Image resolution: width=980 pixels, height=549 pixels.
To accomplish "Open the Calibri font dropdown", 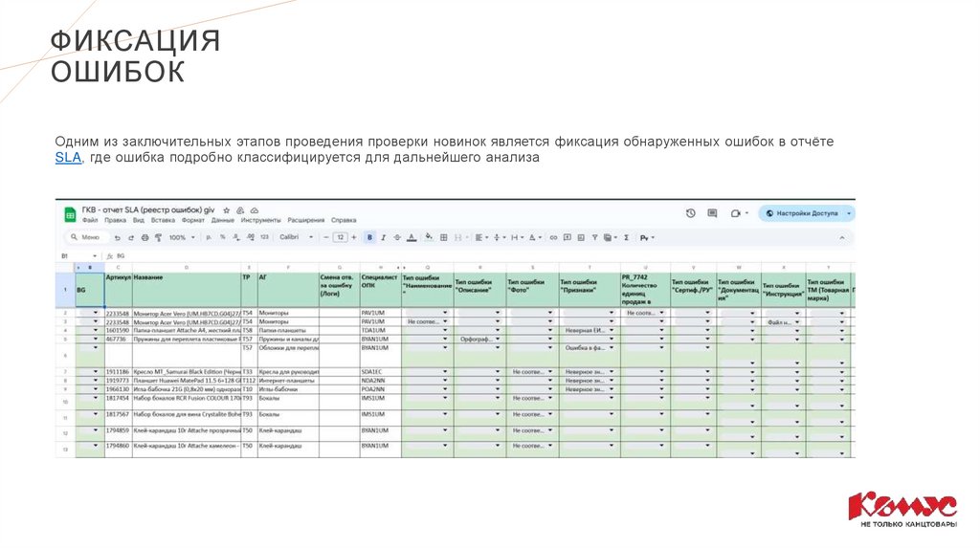I will (x=297, y=237).
